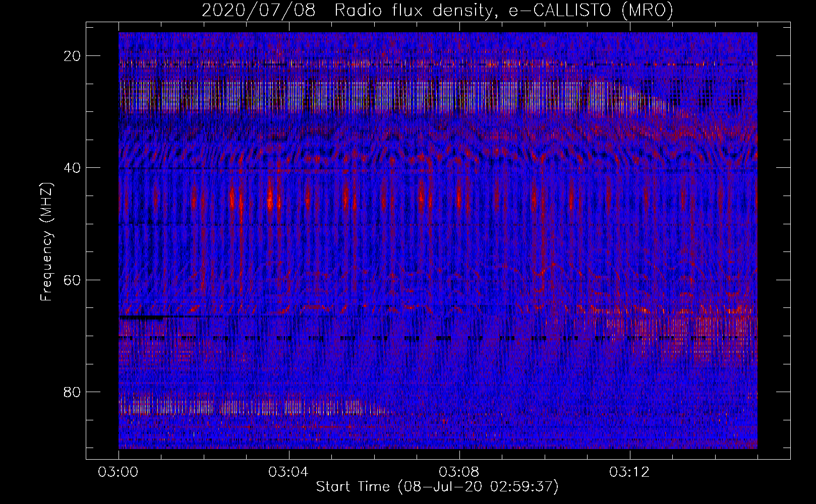Click the 20 MHz frequency tick label

[x=73, y=56]
